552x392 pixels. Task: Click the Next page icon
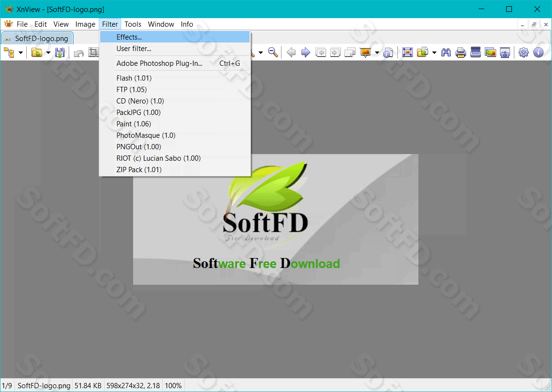click(335, 52)
